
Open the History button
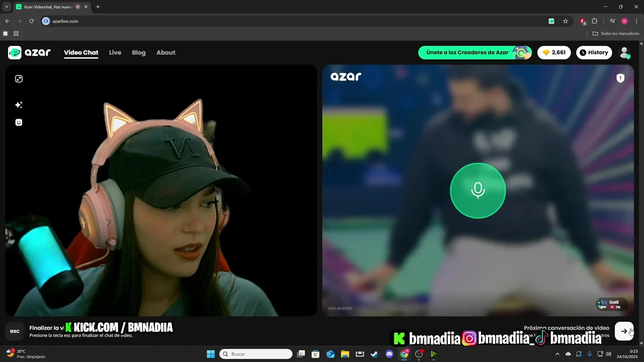pyautogui.click(x=594, y=52)
